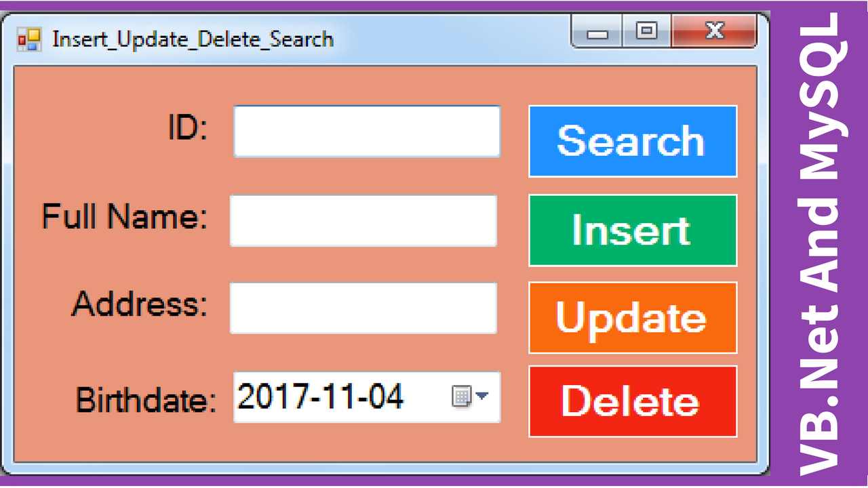
Task: Close the Insert_Update_Delete_Search window
Action: pyautogui.click(x=714, y=32)
